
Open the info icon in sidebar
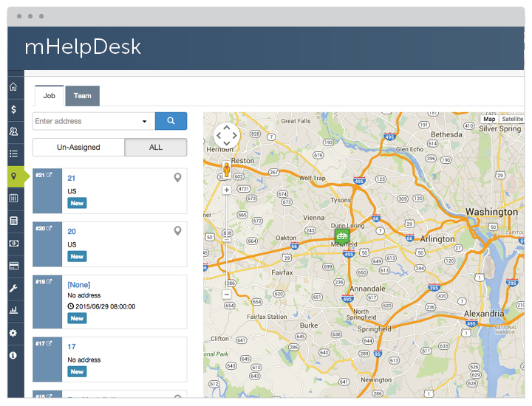(x=13, y=355)
